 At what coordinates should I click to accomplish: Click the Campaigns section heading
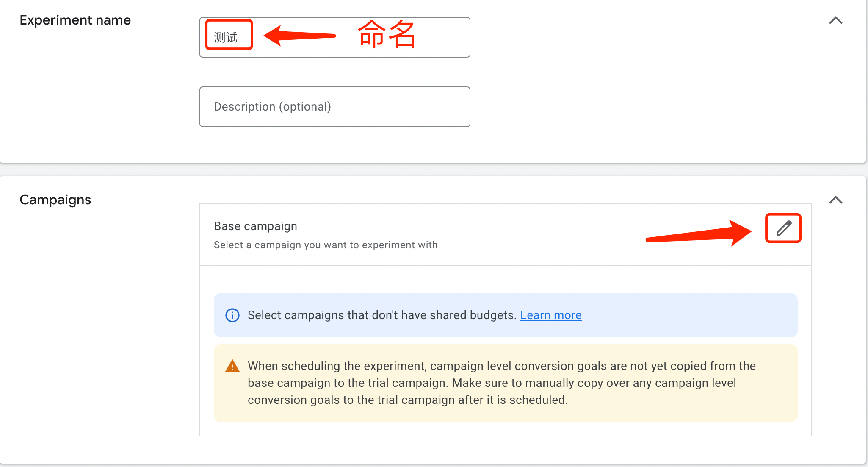pyautogui.click(x=55, y=200)
